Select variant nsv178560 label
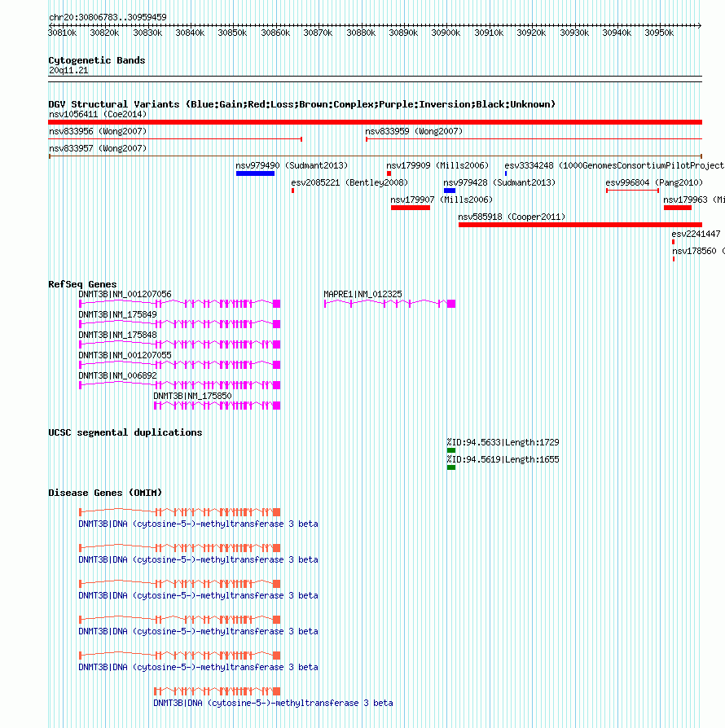 point(698,251)
